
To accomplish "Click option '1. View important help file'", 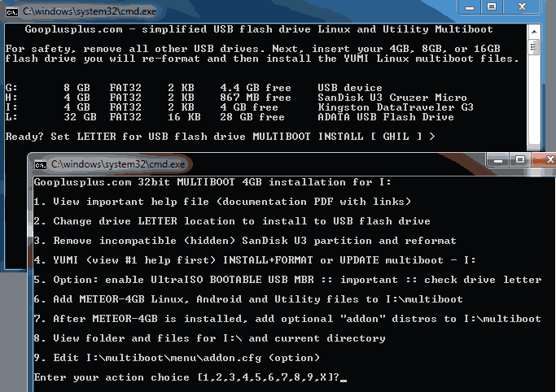I will (x=222, y=202).
